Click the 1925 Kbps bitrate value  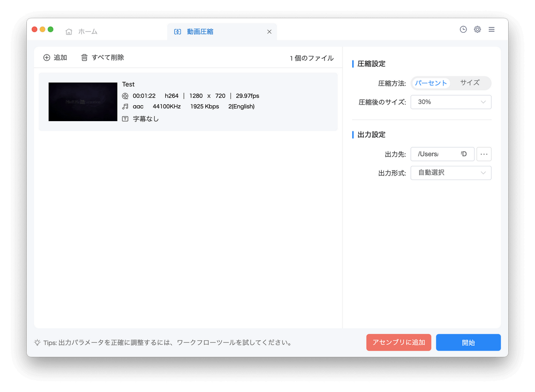(204, 107)
